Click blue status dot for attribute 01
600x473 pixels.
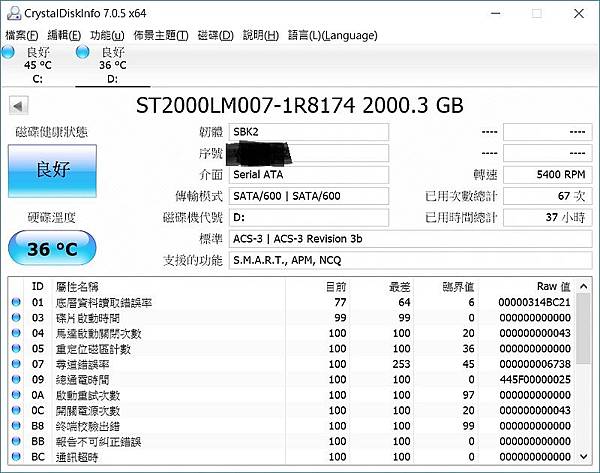pyautogui.click(x=16, y=302)
